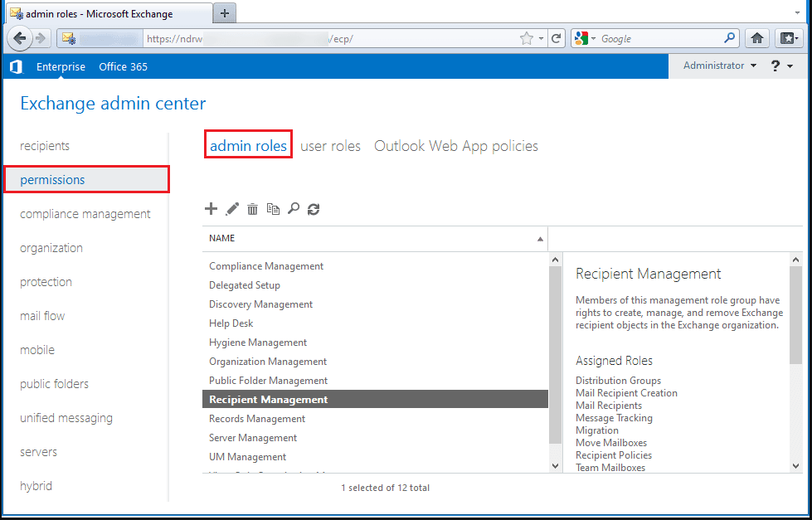Click the plus icon to add a role group

[x=211, y=210]
